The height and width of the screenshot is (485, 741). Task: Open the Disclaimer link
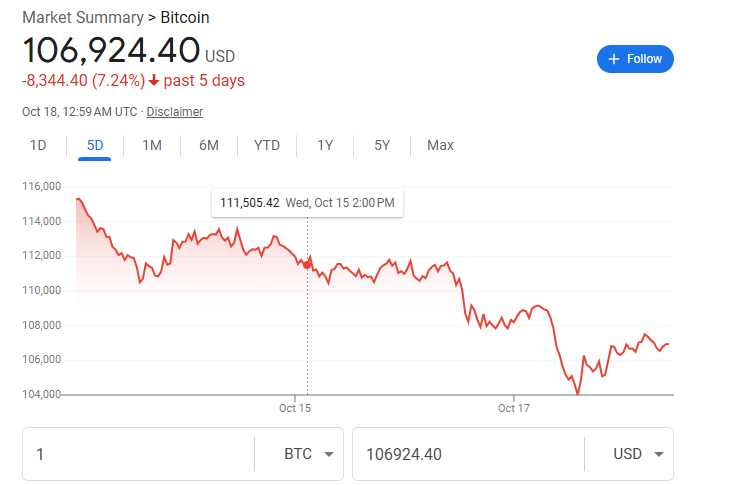(x=175, y=112)
